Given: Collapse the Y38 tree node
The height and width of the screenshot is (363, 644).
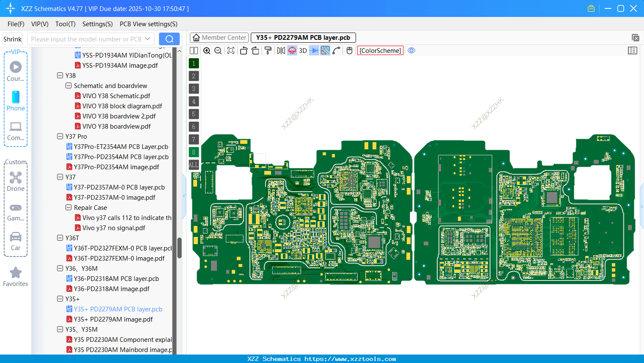Looking at the screenshot, I should click(60, 75).
